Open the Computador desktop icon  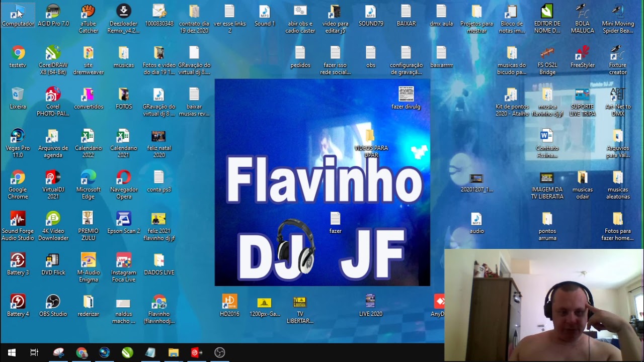point(18,15)
